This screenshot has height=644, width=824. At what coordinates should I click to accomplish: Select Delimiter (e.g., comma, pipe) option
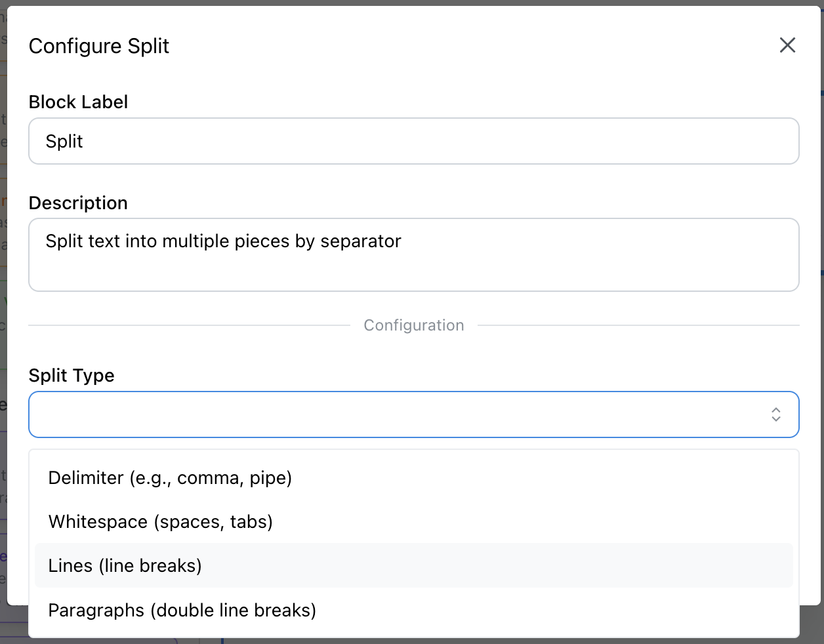pos(170,477)
